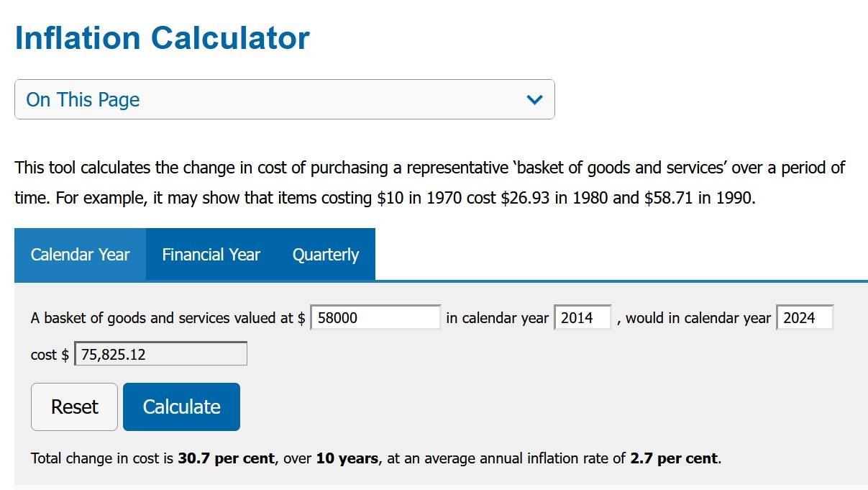This screenshot has height=490, width=868.
Task: Open the Financial Year tab
Action: 211,255
